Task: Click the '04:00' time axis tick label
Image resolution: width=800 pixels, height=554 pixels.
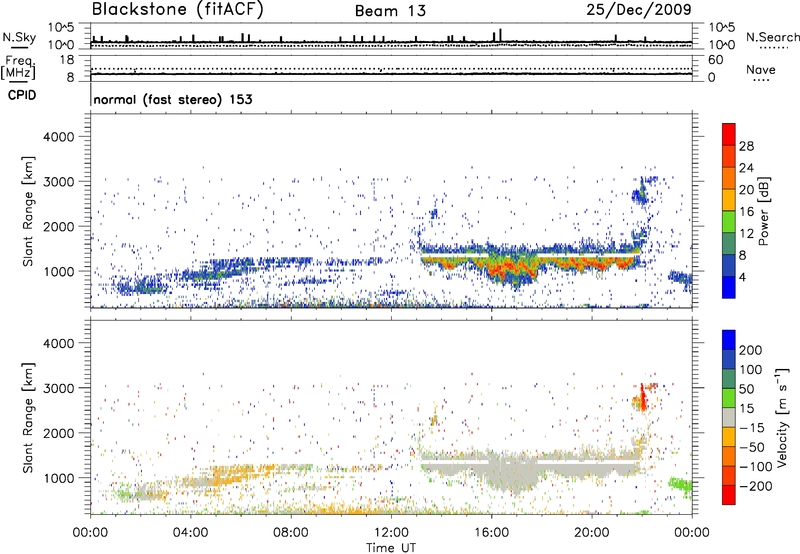Action: 190,533
